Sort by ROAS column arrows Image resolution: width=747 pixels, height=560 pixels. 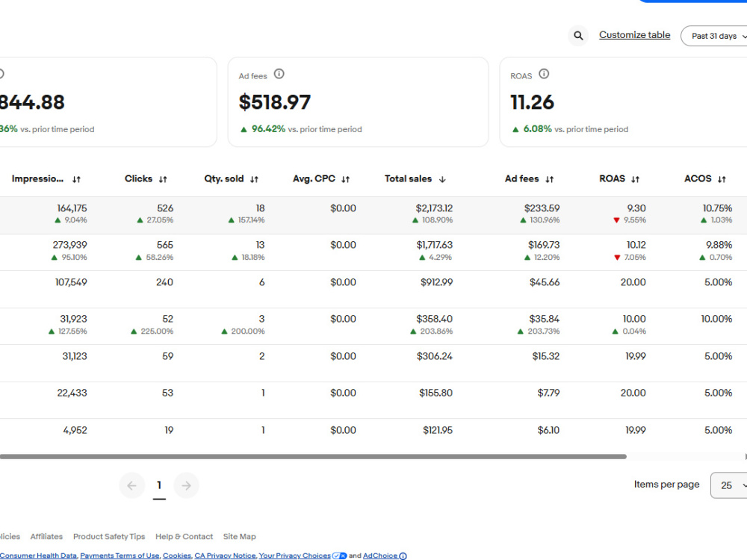coord(636,179)
